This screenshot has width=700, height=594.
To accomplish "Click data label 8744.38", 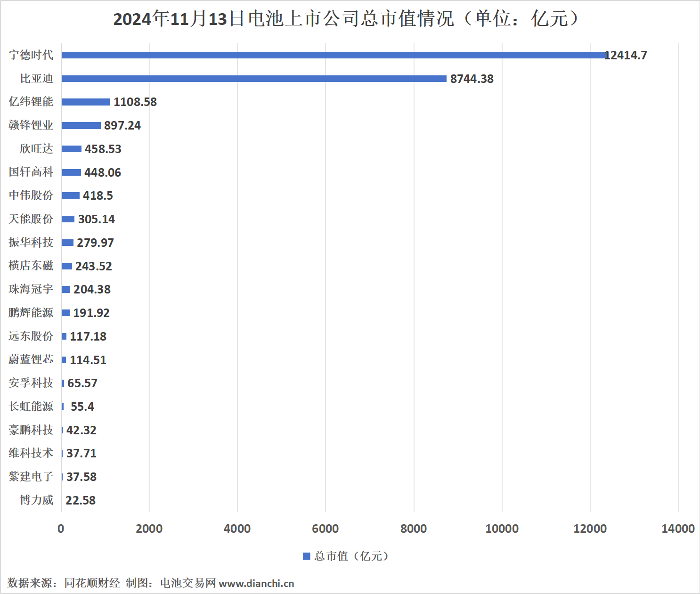I will (x=472, y=79).
